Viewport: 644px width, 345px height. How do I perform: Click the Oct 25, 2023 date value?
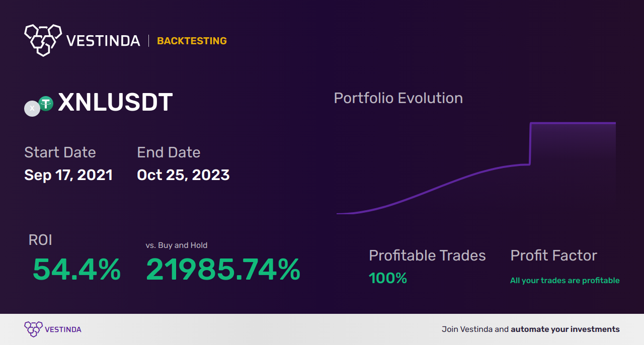(183, 175)
